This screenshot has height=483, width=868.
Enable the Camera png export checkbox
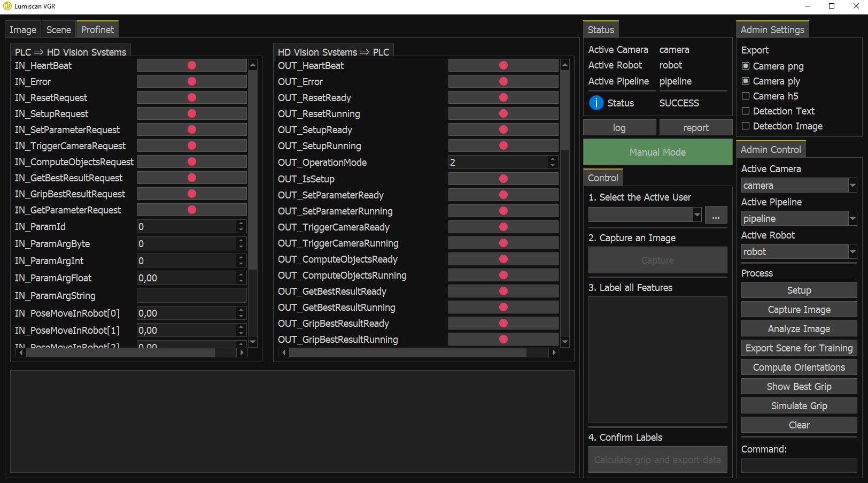tap(746, 66)
